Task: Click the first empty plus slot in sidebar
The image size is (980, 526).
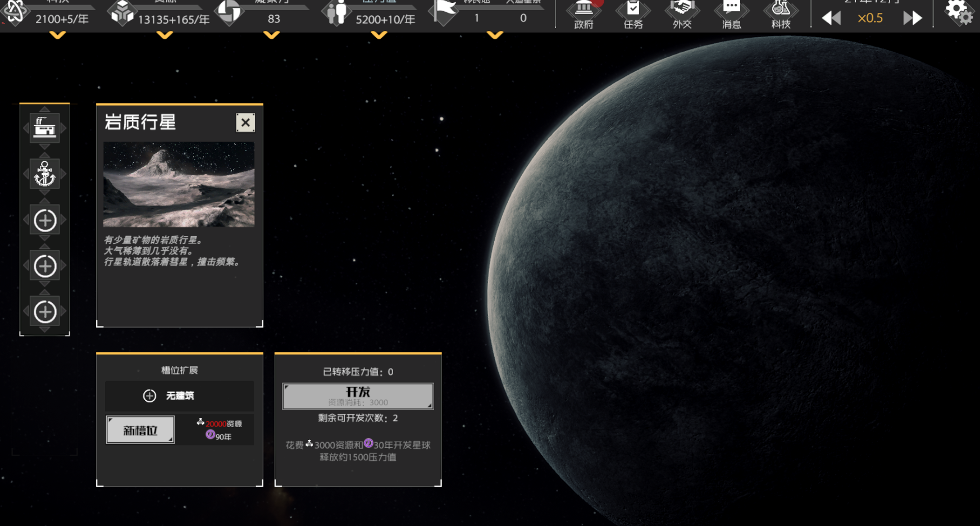Action: pyautogui.click(x=45, y=220)
